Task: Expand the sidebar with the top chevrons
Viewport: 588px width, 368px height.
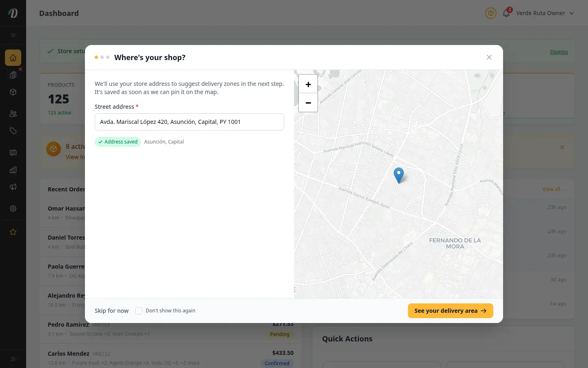Action: tap(13, 35)
